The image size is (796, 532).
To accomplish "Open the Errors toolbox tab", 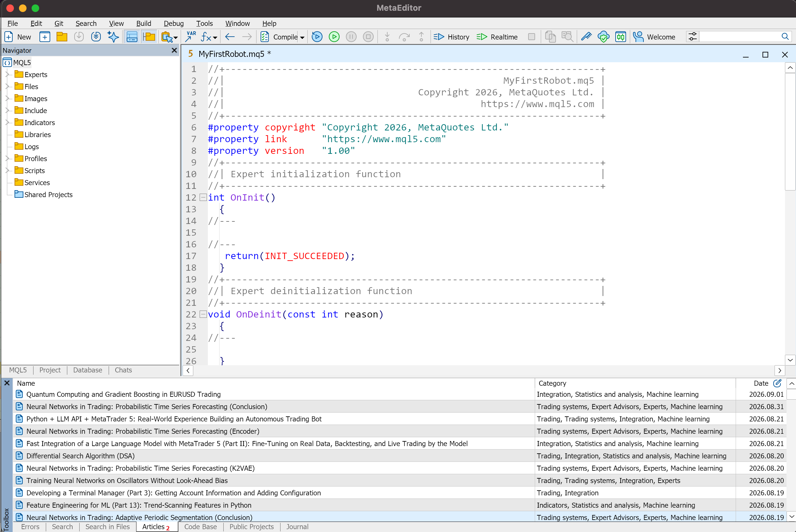I will (x=30, y=527).
